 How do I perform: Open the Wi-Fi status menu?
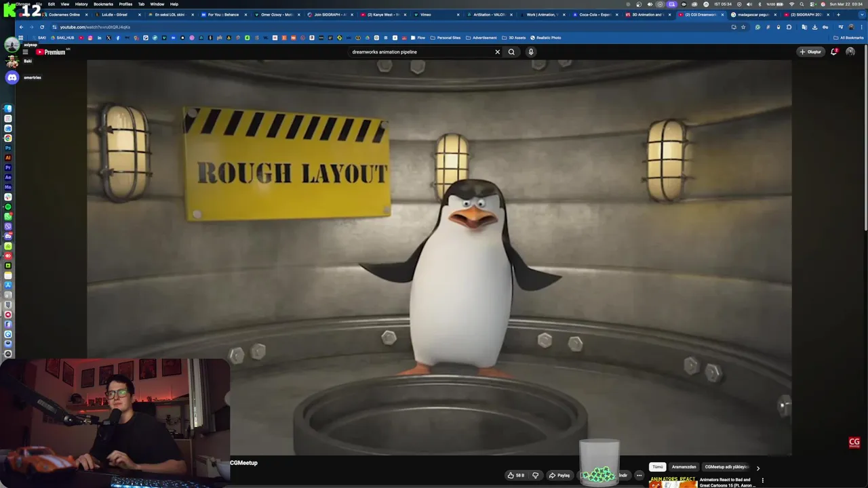point(791,4)
